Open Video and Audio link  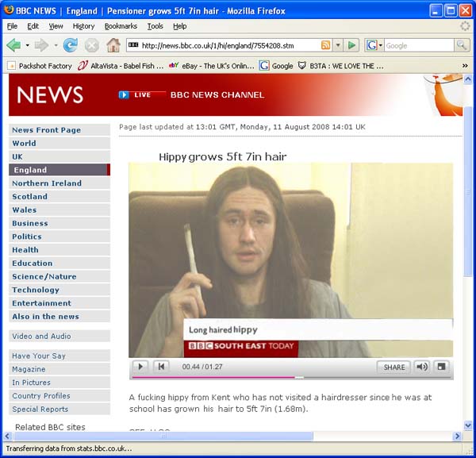click(59, 337)
